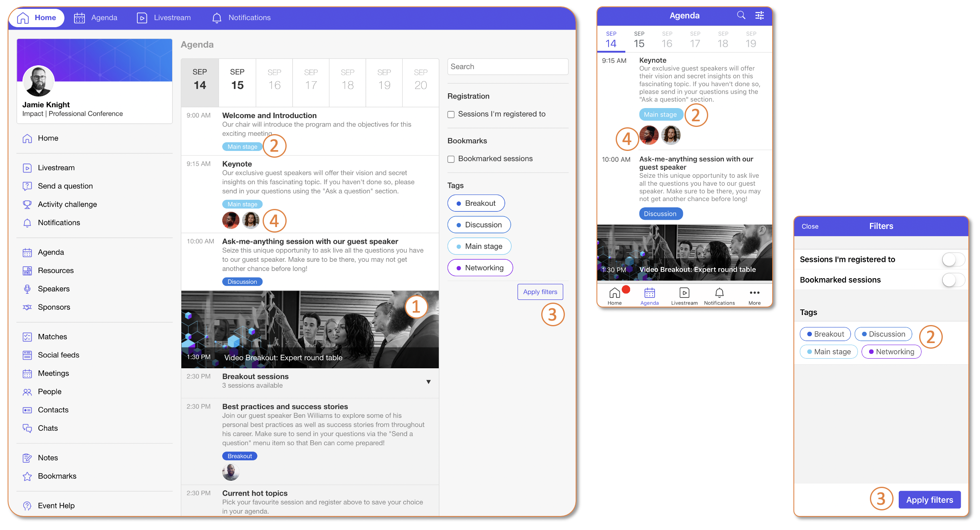Open the Notes section in the sidebar
This screenshot has height=530, width=980.
48,458
